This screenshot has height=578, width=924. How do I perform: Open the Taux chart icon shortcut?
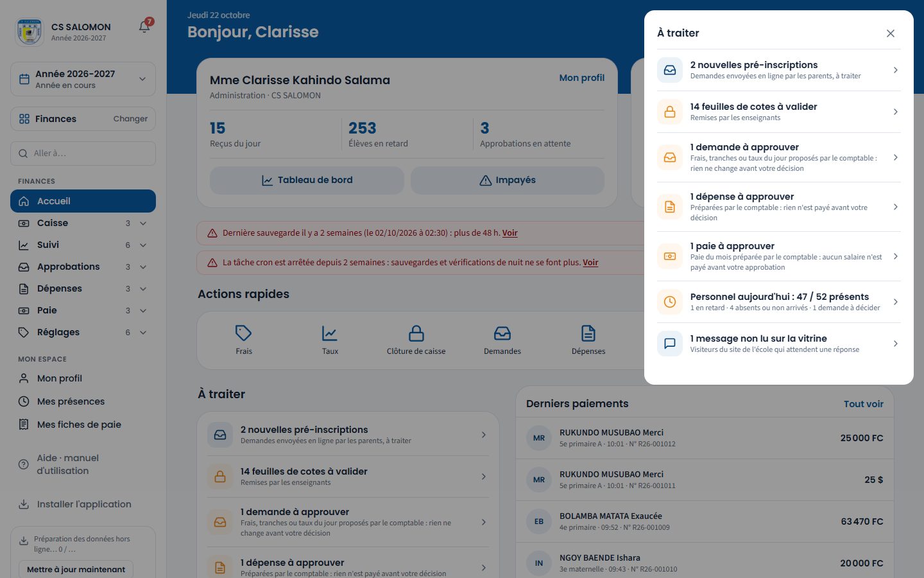[330, 333]
